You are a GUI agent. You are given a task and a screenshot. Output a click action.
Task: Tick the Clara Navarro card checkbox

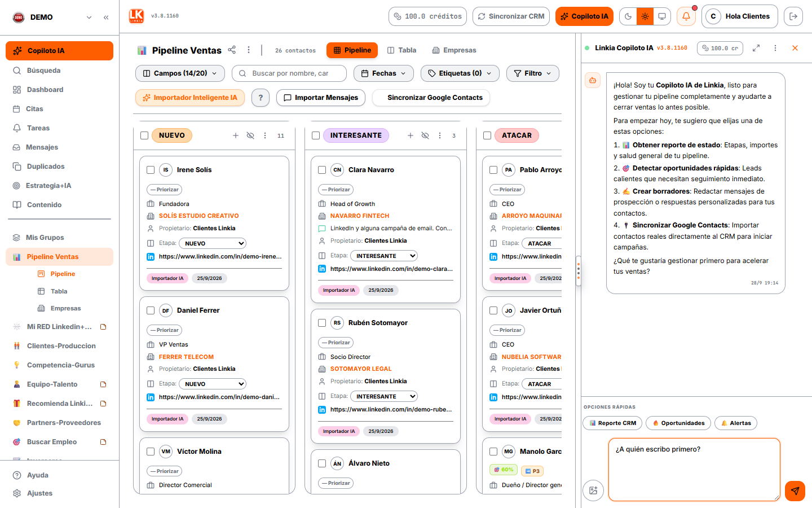point(322,170)
